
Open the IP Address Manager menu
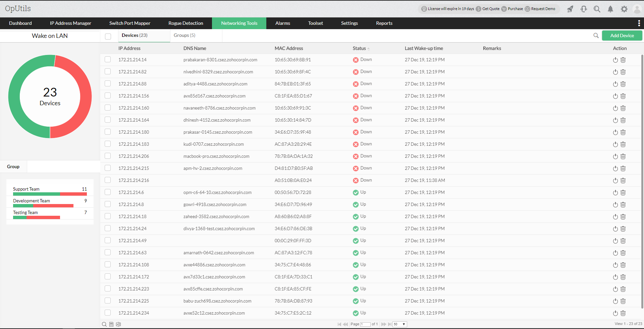[70, 23]
